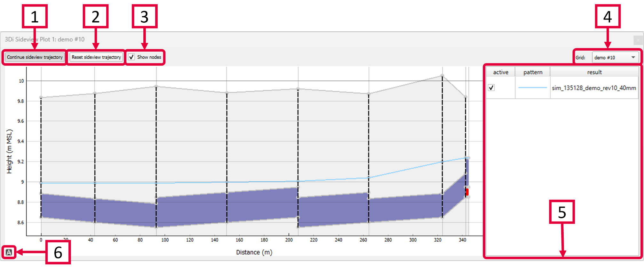Click the 'pattern' column header
The width and height of the screenshot is (644, 274).
coord(533,72)
